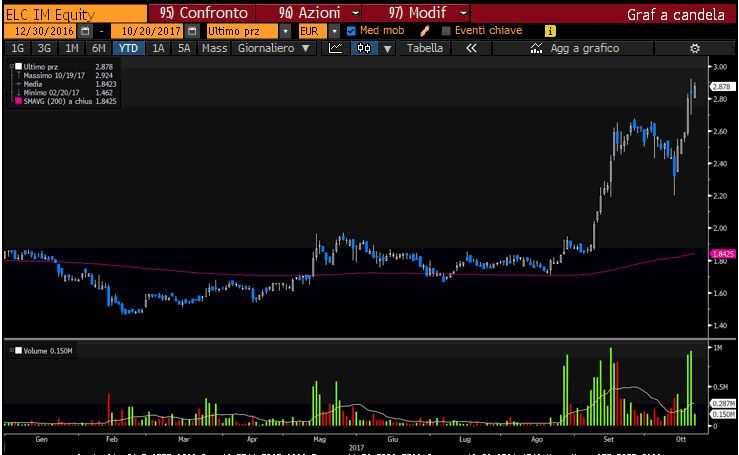The width and height of the screenshot is (739, 455).
Task: Open chart type dropdown arrow
Action: point(387,48)
